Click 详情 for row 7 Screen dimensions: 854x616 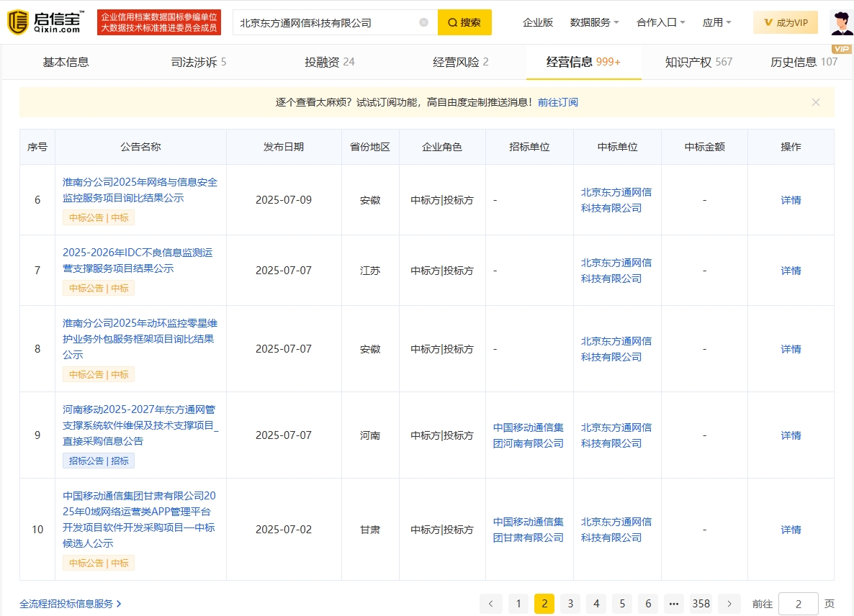coord(791,271)
